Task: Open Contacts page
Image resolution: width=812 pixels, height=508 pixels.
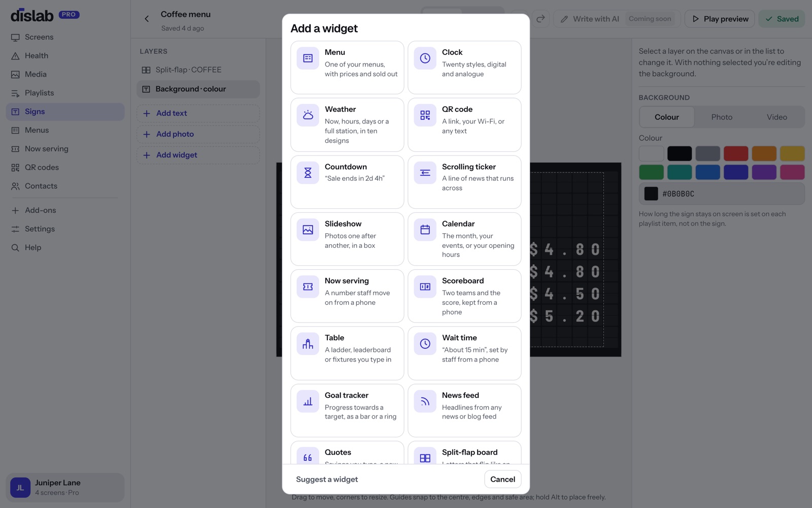Action: pyautogui.click(x=65, y=186)
